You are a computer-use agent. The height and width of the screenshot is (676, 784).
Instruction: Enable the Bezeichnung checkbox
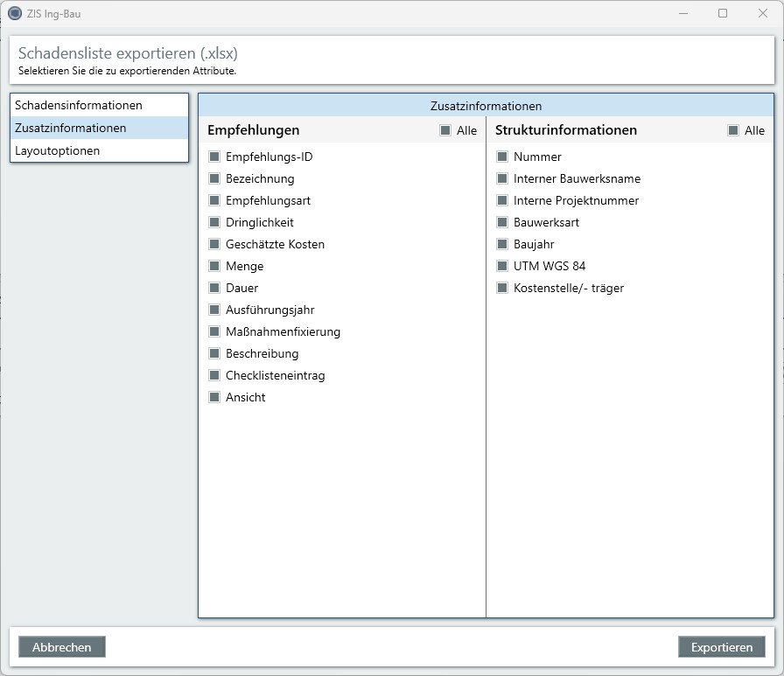[x=214, y=179]
